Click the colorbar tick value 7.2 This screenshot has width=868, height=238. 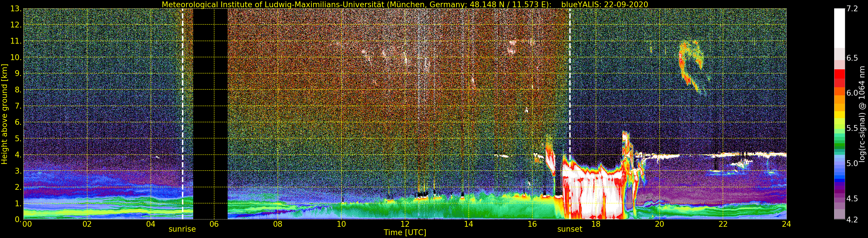pyautogui.click(x=852, y=9)
